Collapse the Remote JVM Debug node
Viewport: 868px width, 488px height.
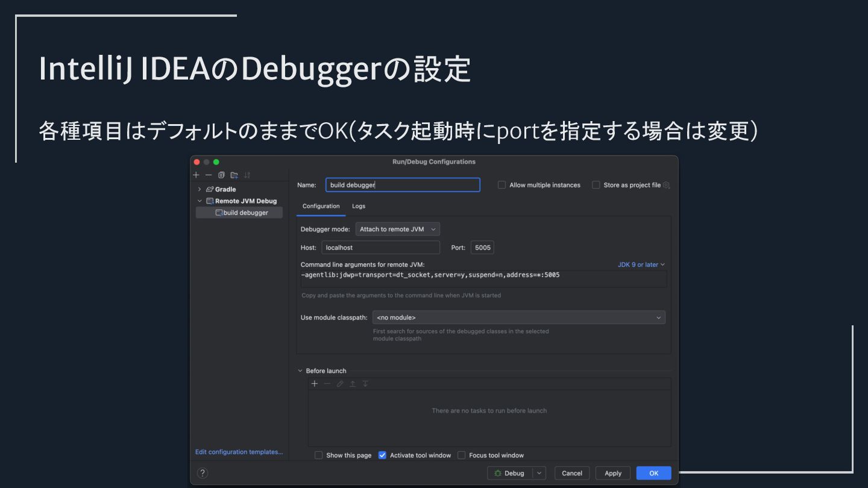coord(200,201)
